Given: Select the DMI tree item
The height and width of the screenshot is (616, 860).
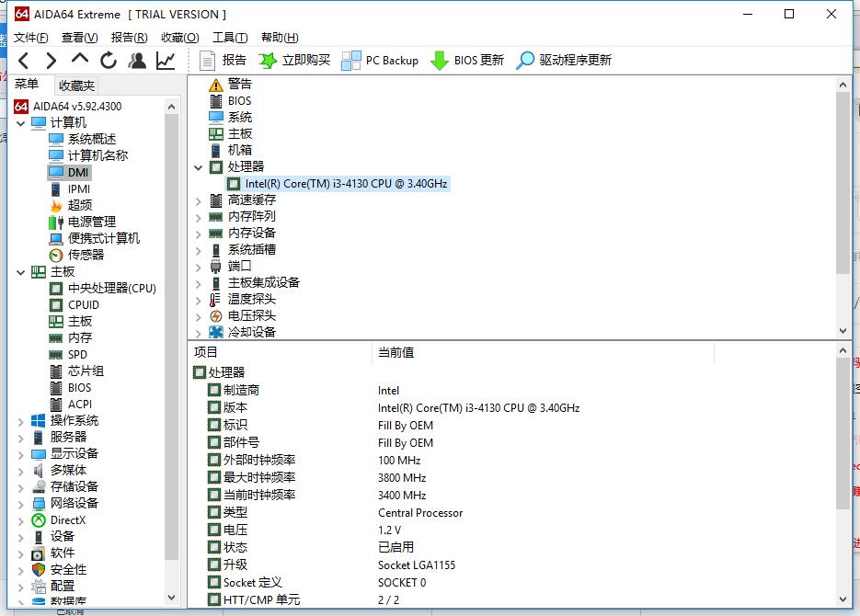Looking at the screenshot, I should [x=69, y=172].
